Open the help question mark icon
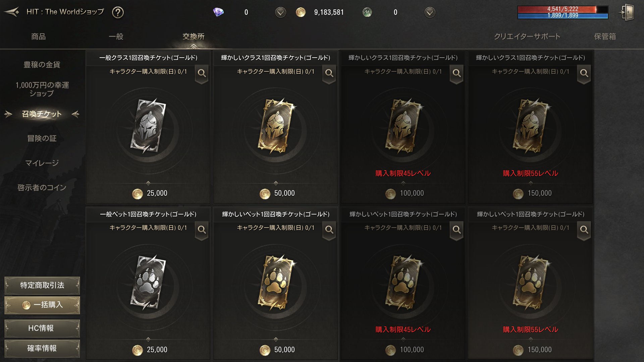Screen dimensions: 644x362 [x=118, y=12]
